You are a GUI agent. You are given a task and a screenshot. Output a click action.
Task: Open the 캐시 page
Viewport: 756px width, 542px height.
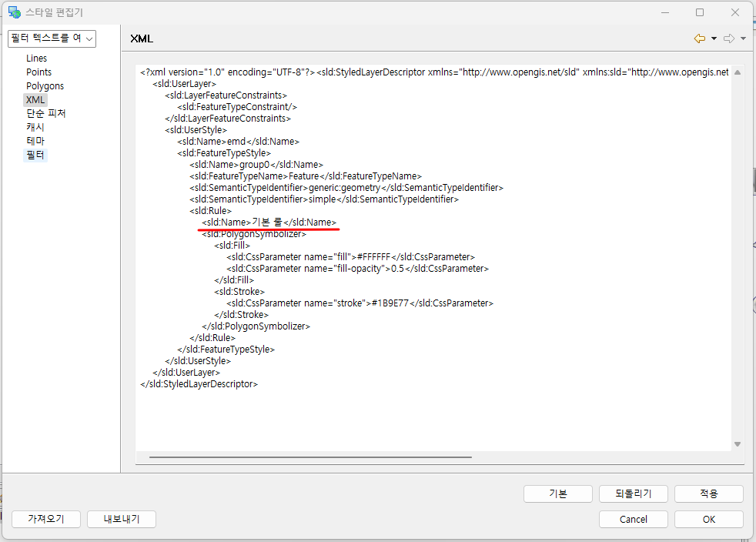[x=35, y=127]
